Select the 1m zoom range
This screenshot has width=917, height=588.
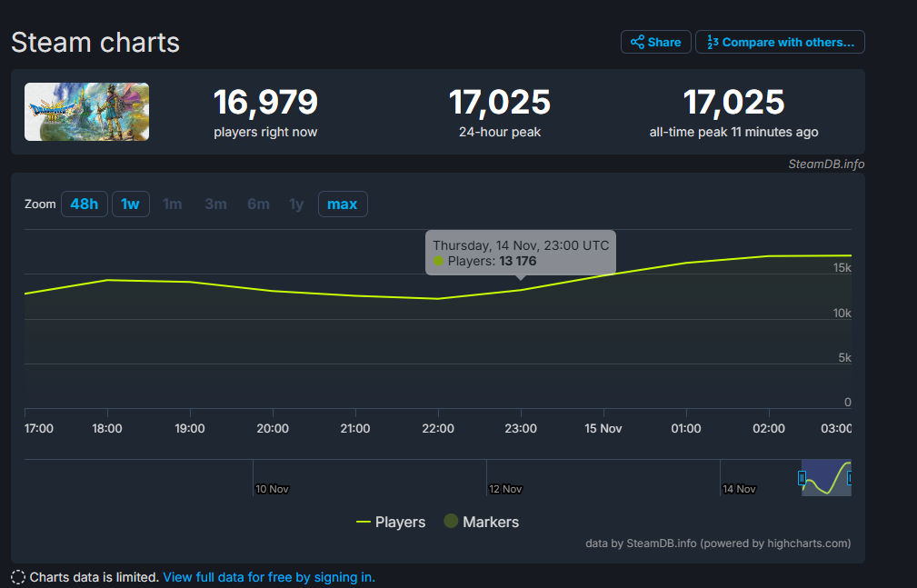pyautogui.click(x=173, y=204)
